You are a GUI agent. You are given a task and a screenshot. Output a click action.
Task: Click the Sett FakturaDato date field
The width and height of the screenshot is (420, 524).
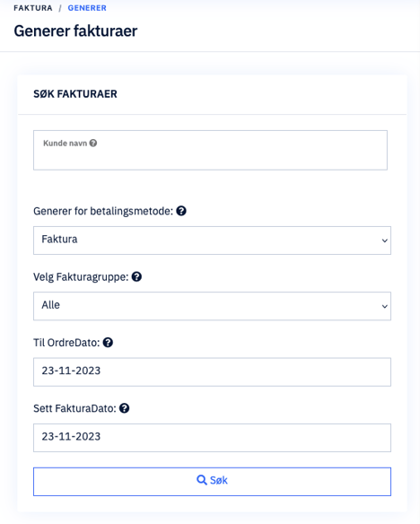[x=212, y=438]
